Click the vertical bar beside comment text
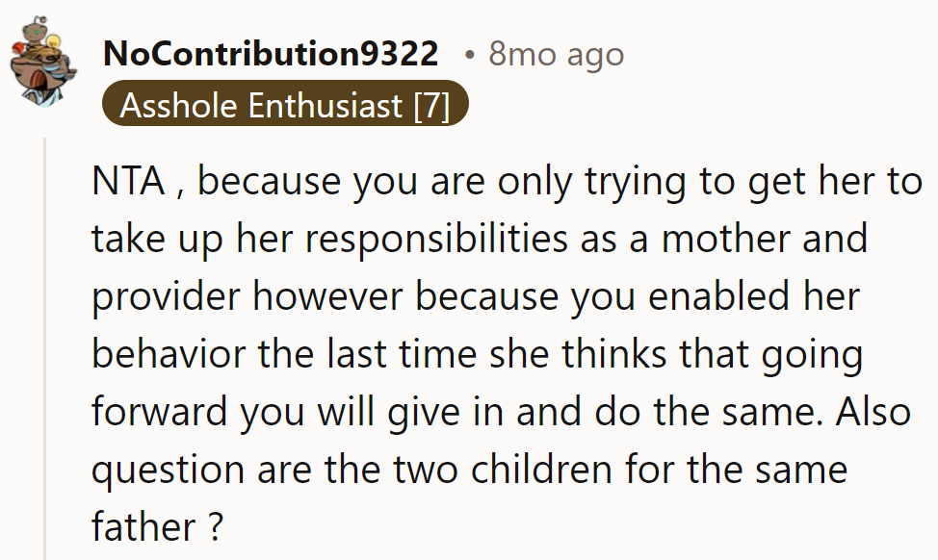This screenshot has width=938, height=560. pos(46,346)
